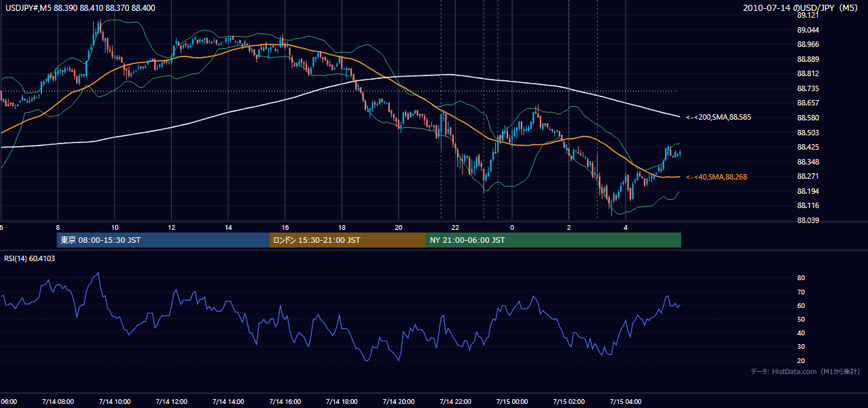Click price axis value 88.271
868x408 pixels.
pyautogui.click(x=808, y=176)
